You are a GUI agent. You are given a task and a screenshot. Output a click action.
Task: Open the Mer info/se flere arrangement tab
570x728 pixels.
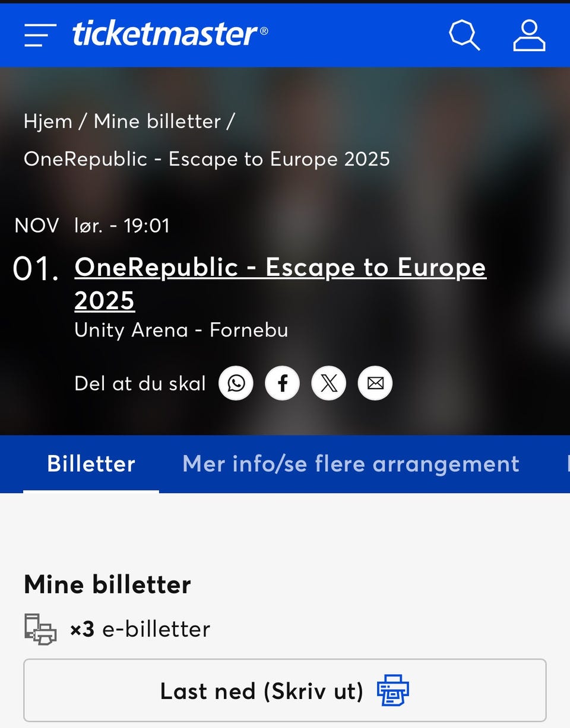click(351, 464)
